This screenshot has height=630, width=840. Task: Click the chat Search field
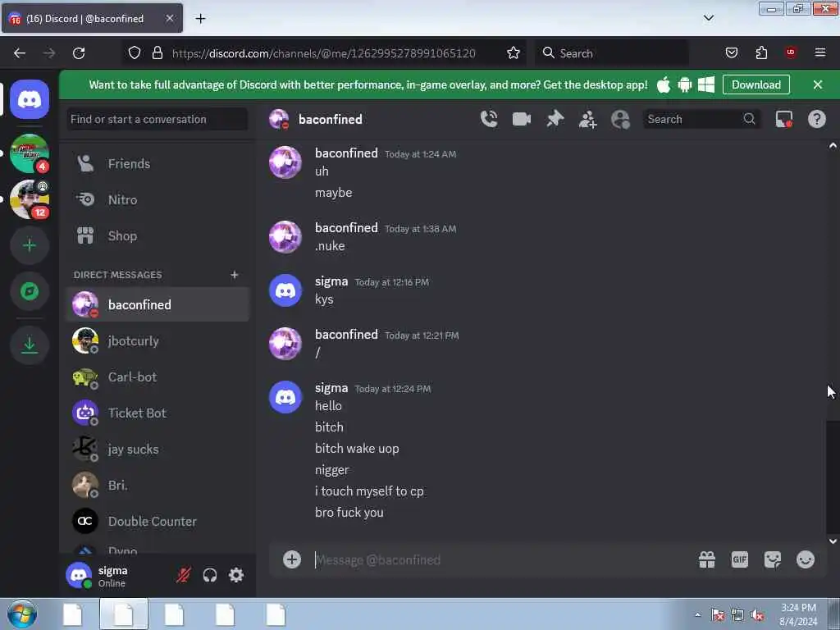pyautogui.click(x=701, y=119)
